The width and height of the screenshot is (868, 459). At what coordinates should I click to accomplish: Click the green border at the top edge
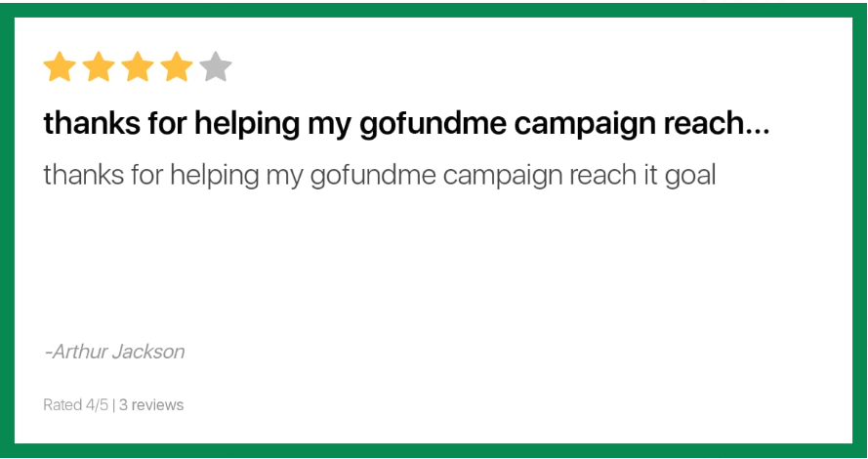point(434,8)
